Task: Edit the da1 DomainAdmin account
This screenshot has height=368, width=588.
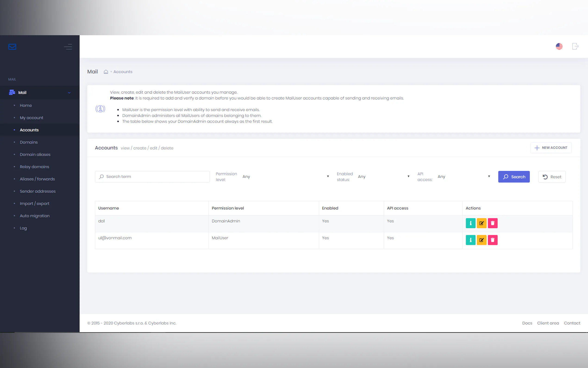Action: tap(481, 223)
